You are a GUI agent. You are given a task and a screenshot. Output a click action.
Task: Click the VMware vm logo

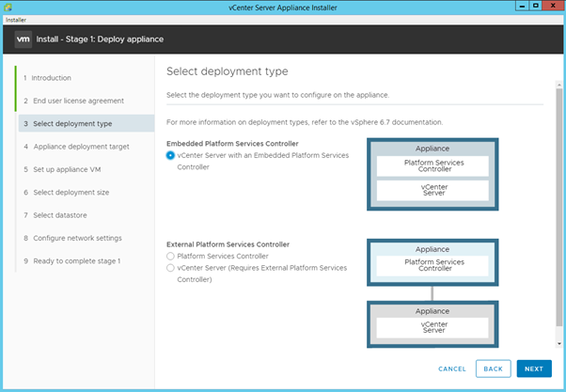[x=24, y=39]
